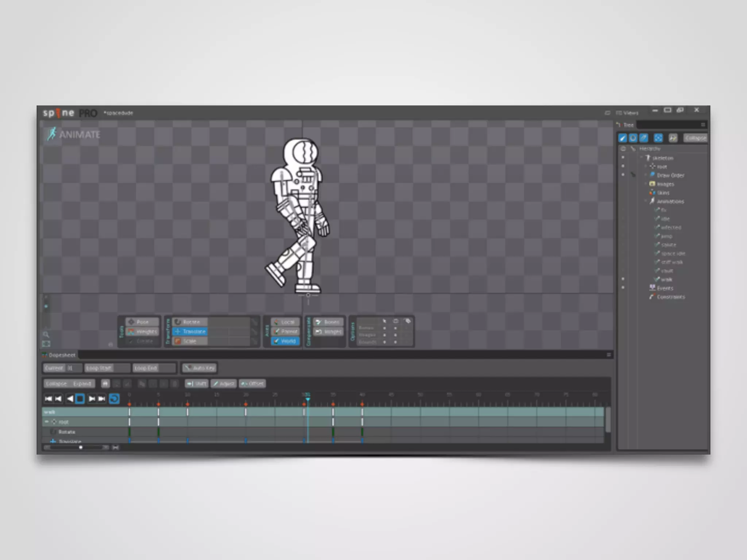Activate the Pose tool
Screen dimensions: 747x560
point(142,322)
